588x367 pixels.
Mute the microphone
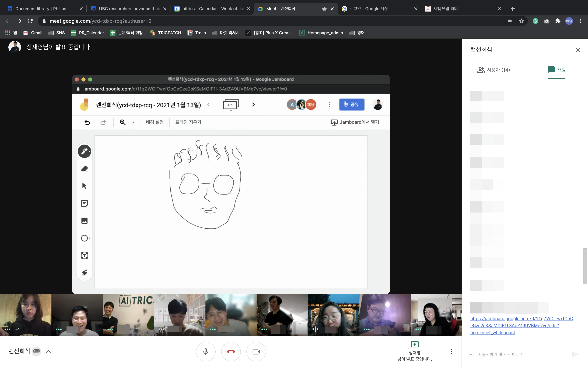206,351
